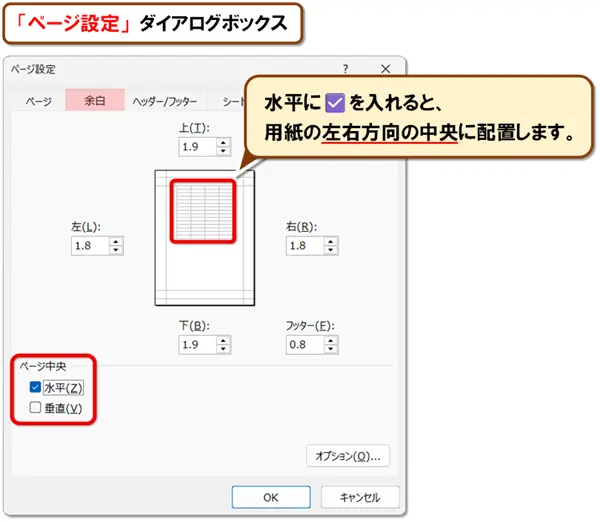The width and height of the screenshot is (600, 522).
Task: Click the 下(B): label
Action: [x=194, y=326]
